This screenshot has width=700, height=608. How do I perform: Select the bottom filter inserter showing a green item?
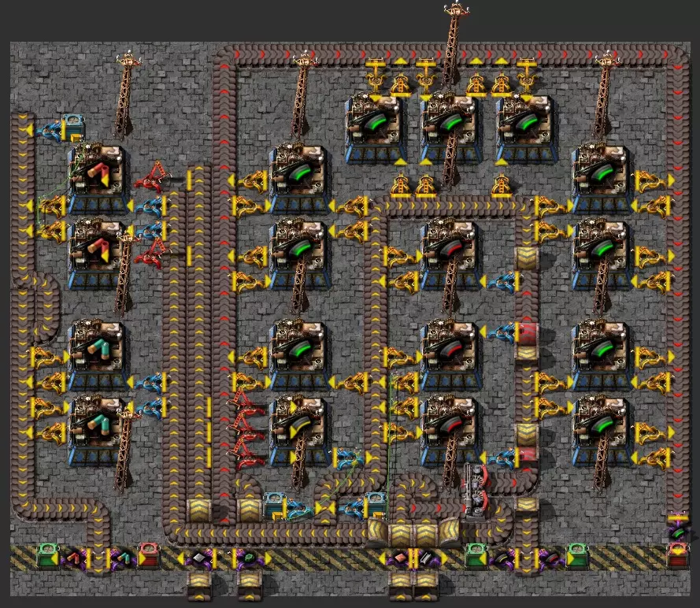(249, 558)
